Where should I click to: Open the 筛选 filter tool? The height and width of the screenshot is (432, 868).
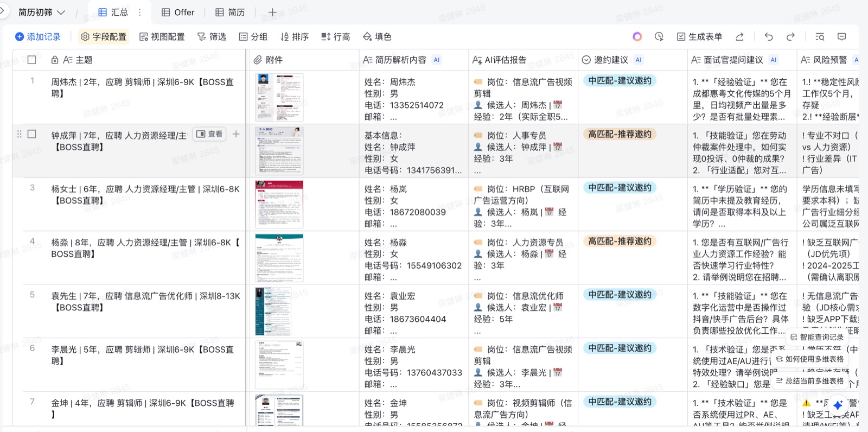212,36
